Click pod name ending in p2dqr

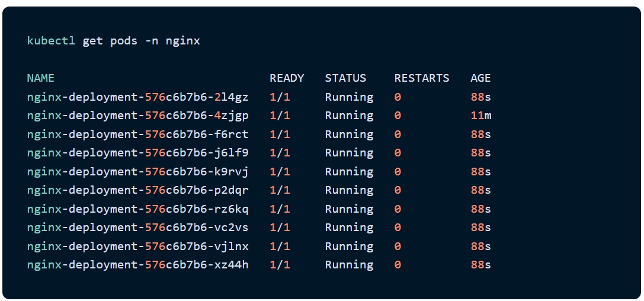137,190
